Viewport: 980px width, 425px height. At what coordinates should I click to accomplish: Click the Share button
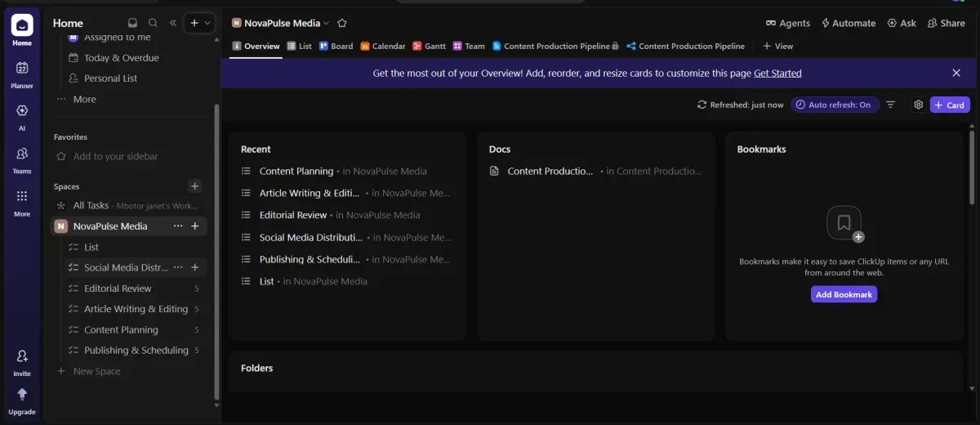click(947, 23)
